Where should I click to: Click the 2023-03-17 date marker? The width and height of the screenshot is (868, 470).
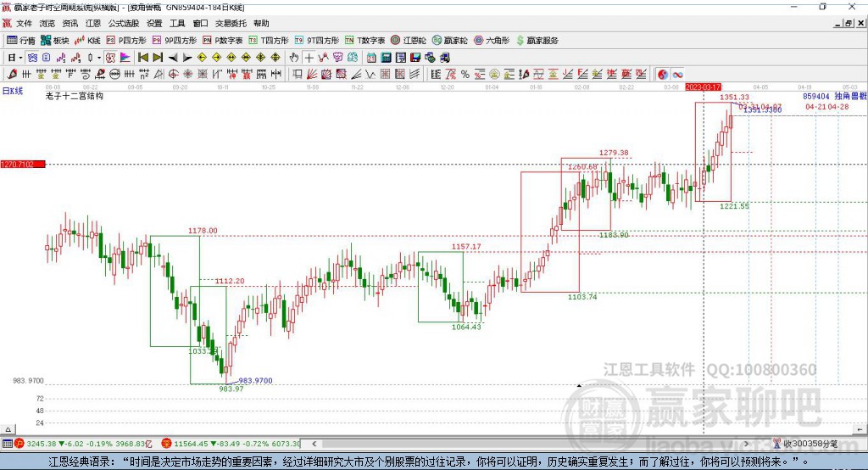(x=703, y=87)
